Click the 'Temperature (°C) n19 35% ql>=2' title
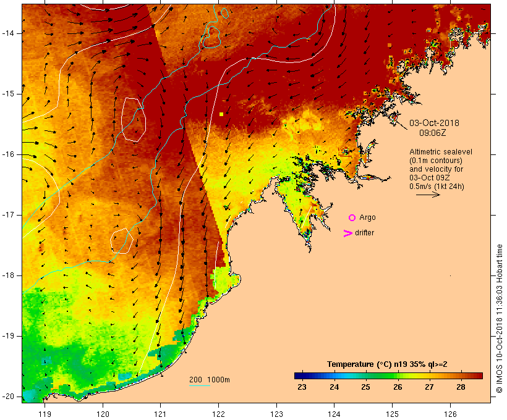This screenshot has width=507, height=420. (387, 364)
